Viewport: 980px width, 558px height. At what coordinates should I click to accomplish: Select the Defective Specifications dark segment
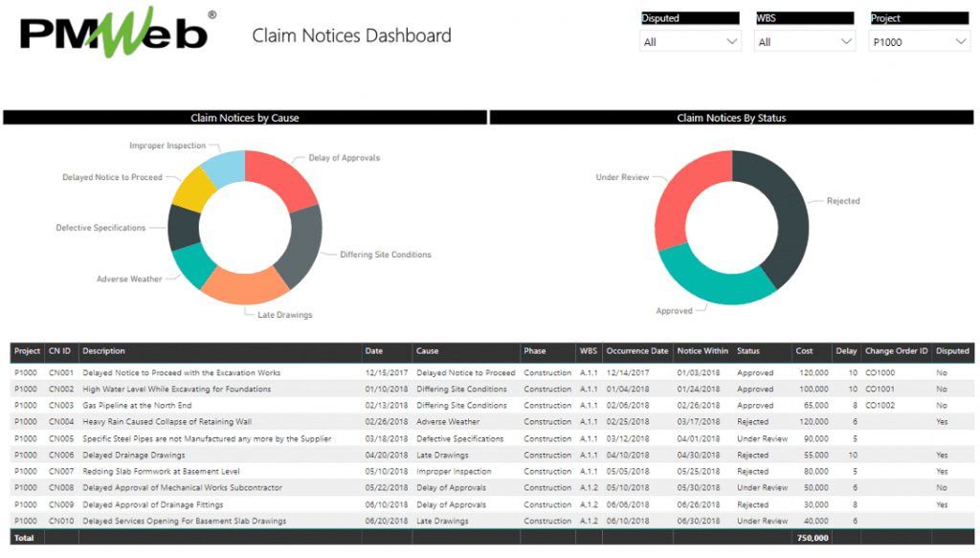[184, 228]
